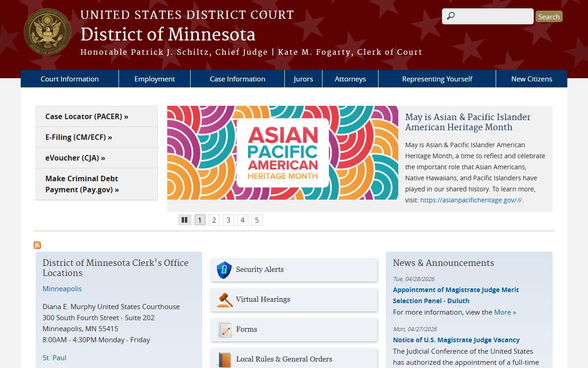Select slide 1 of the carousel
This screenshot has width=588, height=368.
[x=200, y=220]
